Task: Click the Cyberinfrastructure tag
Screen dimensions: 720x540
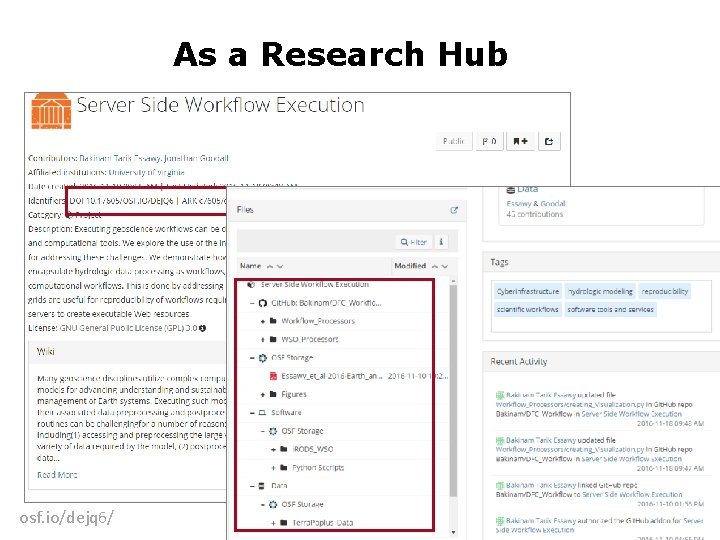Action: coord(528,291)
